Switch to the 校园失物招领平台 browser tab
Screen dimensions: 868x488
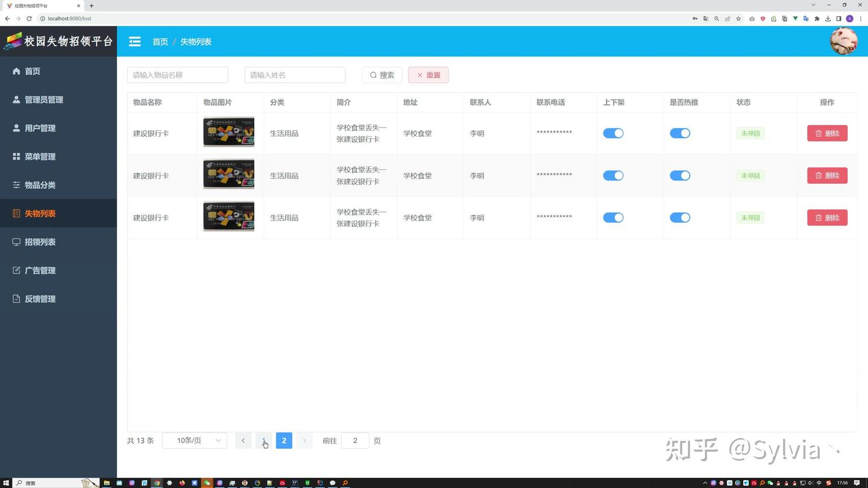pos(37,5)
